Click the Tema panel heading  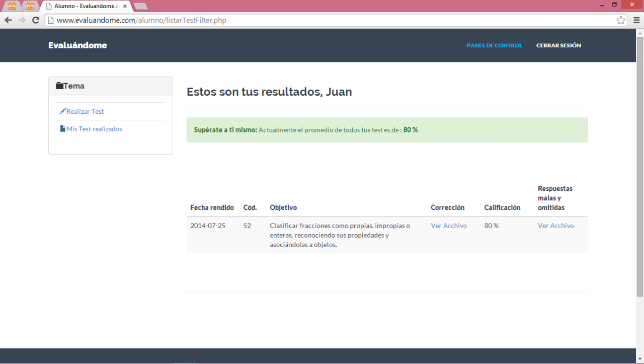[110, 86]
